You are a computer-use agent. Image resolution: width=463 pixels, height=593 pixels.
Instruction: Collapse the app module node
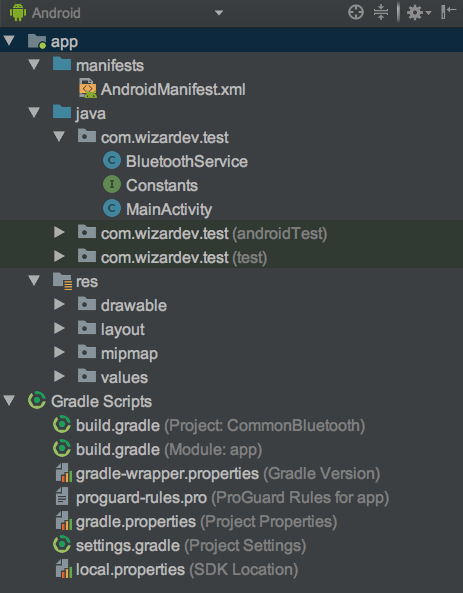coord(9,40)
